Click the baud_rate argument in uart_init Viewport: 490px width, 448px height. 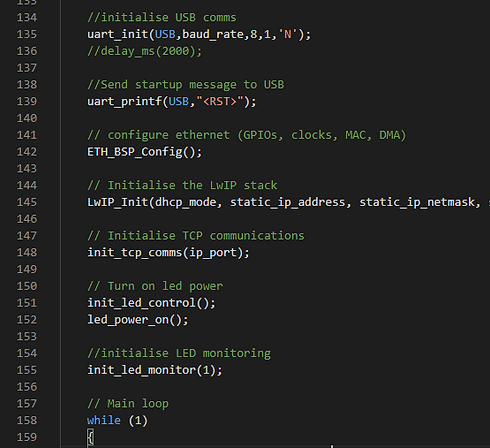click(x=213, y=34)
